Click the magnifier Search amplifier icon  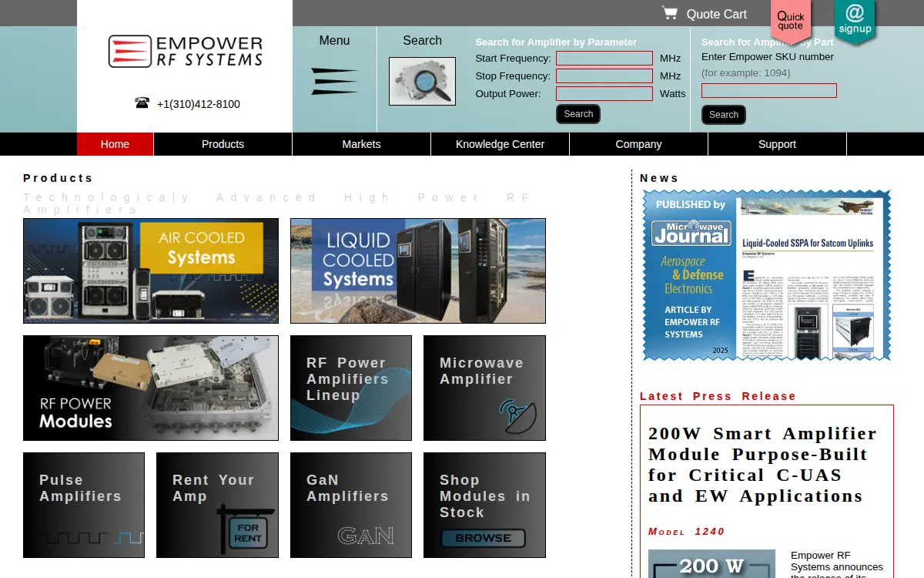point(422,81)
